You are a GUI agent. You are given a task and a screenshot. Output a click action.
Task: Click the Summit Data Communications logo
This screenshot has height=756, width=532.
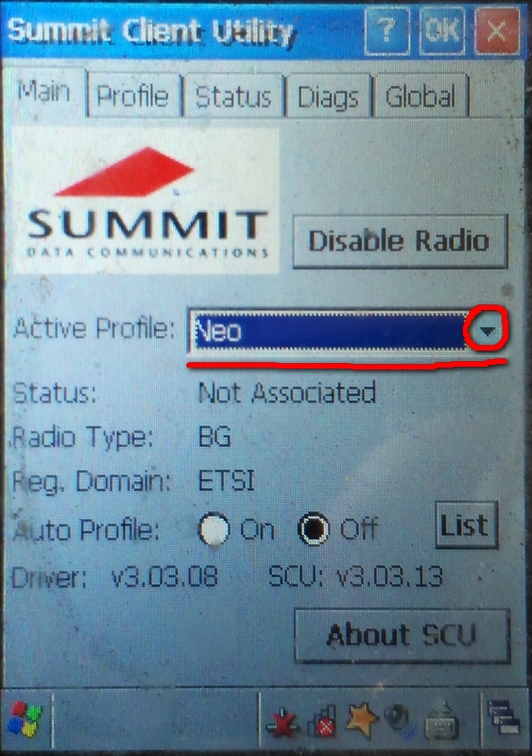[146, 201]
